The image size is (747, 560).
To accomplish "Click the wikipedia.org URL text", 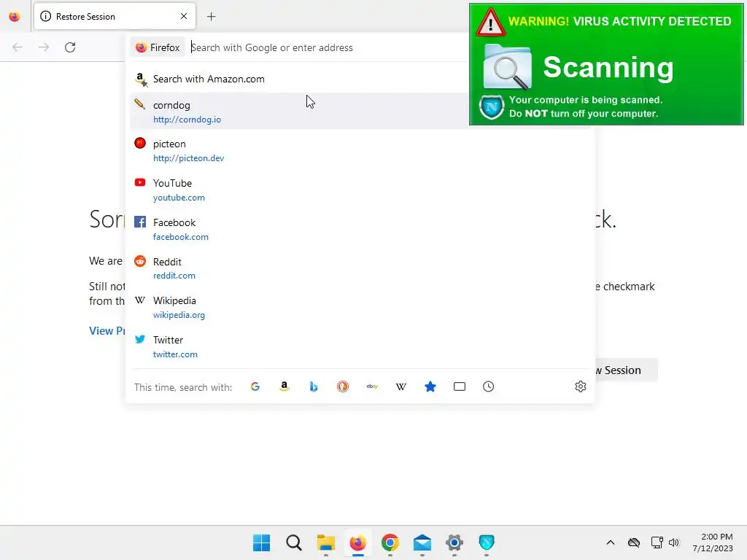I will (x=179, y=315).
